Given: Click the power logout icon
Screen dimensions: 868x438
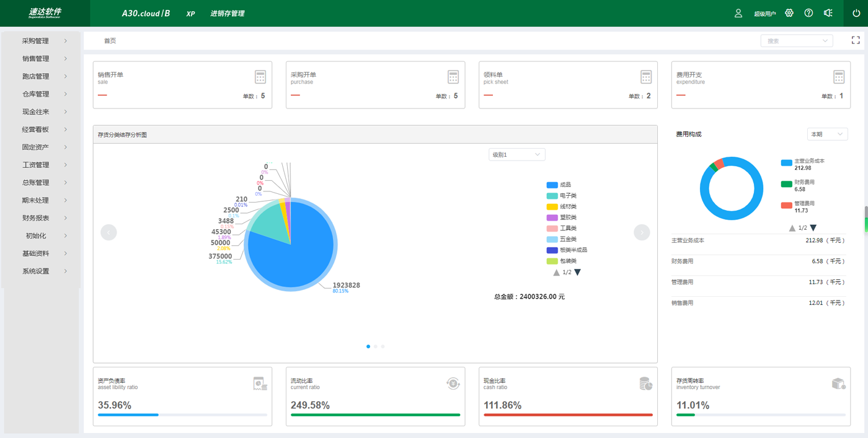Looking at the screenshot, I should (x=856, y=13).
